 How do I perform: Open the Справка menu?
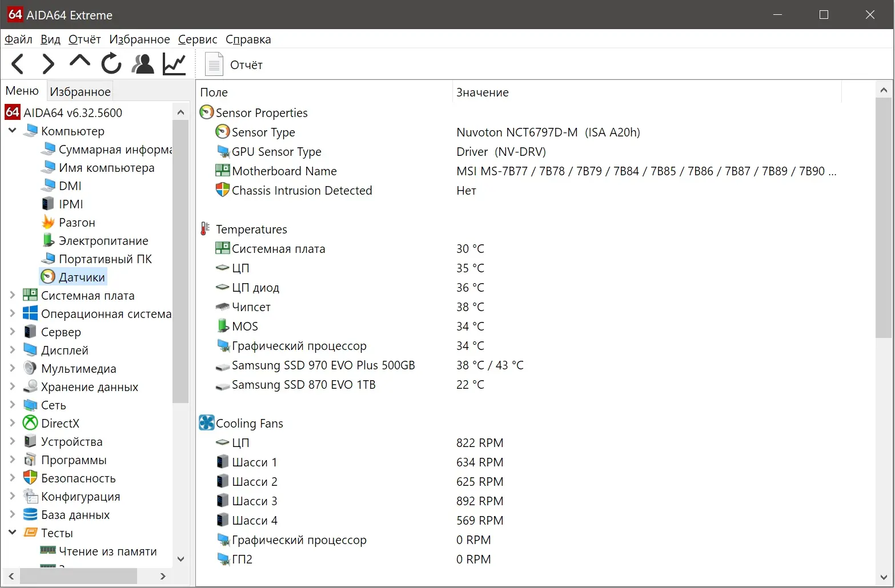[x=248, y=39]
